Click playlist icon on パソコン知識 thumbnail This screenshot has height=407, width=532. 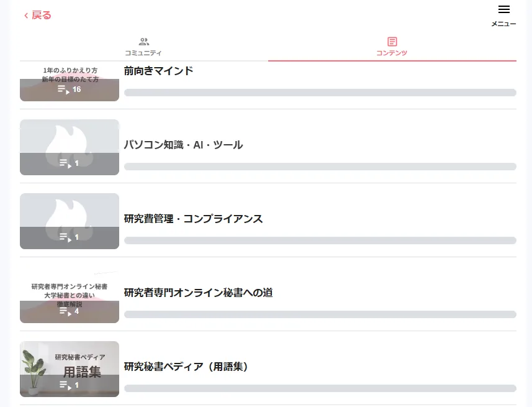pos(64,163)
